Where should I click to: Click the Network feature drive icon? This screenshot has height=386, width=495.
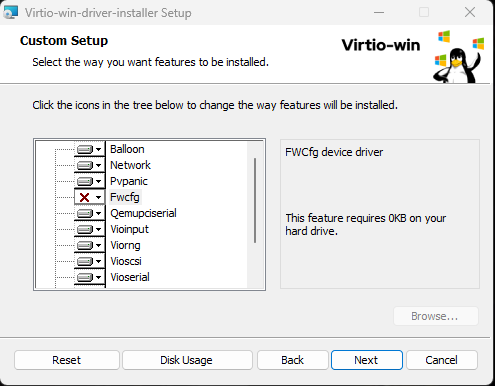pyautogui.click(x=85, y=165)
